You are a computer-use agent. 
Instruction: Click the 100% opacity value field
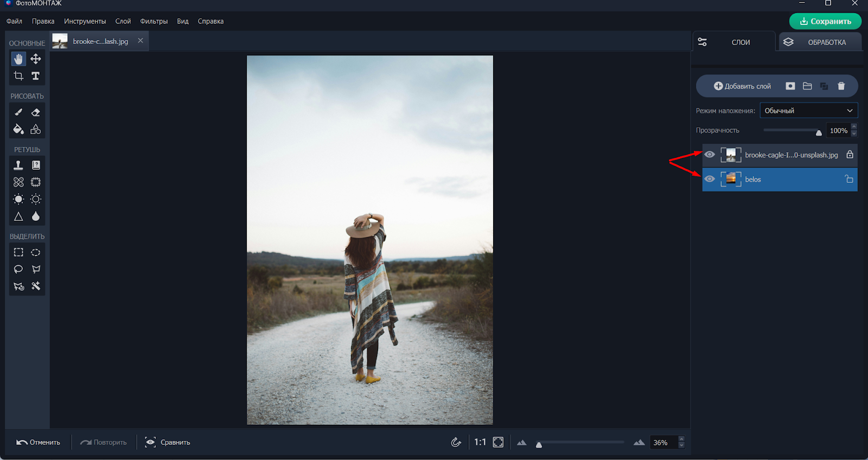tap(838, 130)
